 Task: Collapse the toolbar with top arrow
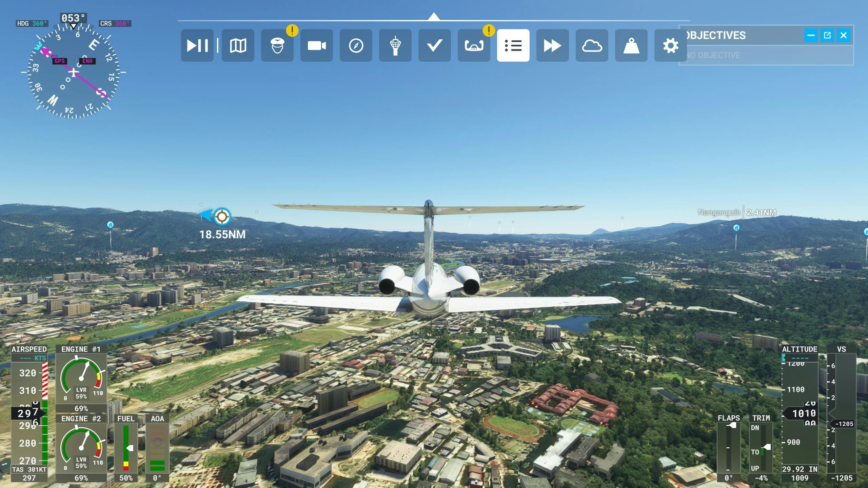[434, 17]
